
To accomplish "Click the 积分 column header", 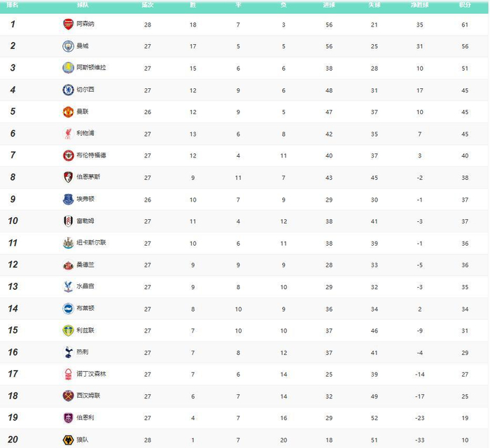I will tap(465, 5).
